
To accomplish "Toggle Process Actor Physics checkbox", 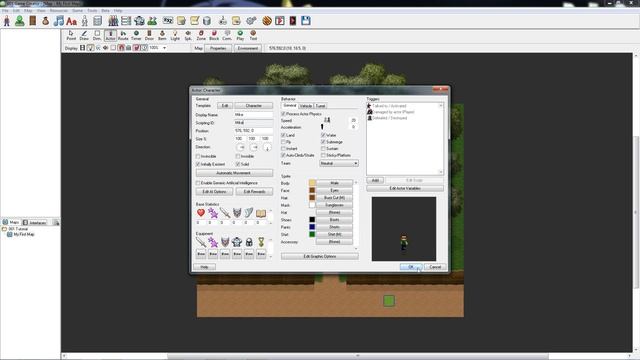I will [x=283, y=114].
